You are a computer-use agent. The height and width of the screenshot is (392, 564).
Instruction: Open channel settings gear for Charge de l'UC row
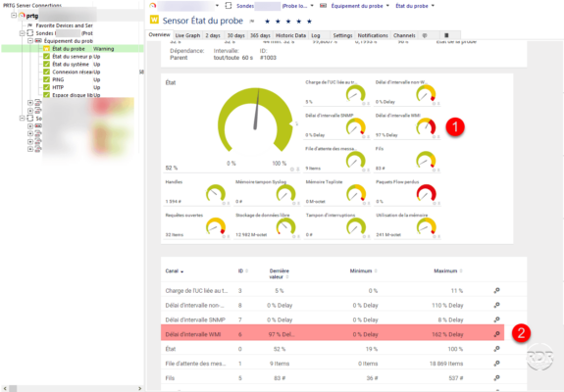click(x=496, y=290)
